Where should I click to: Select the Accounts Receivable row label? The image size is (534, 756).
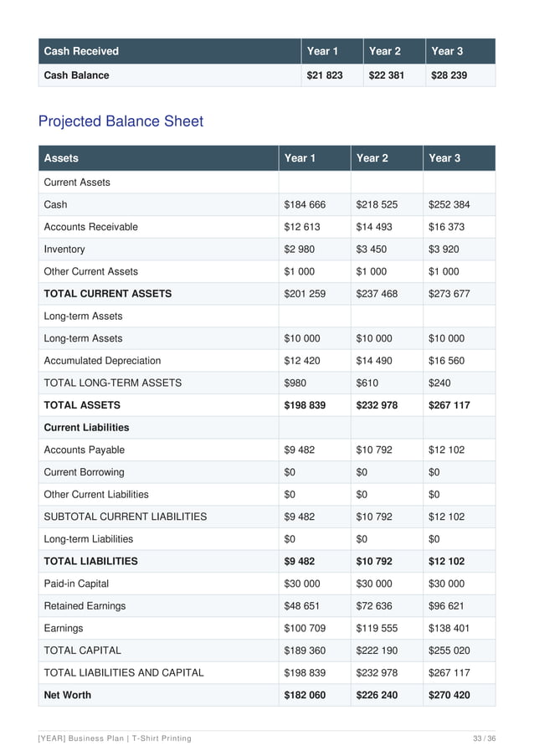point(90,227)
